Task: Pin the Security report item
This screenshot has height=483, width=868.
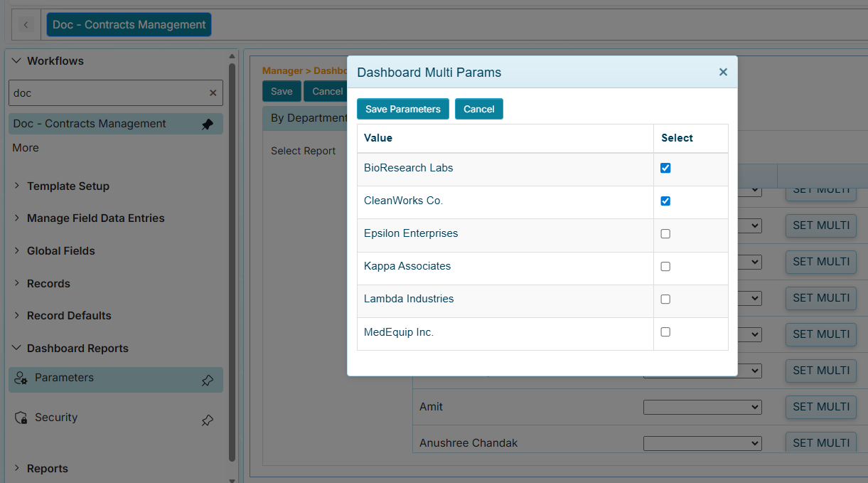Action: (x=207, y=420)
